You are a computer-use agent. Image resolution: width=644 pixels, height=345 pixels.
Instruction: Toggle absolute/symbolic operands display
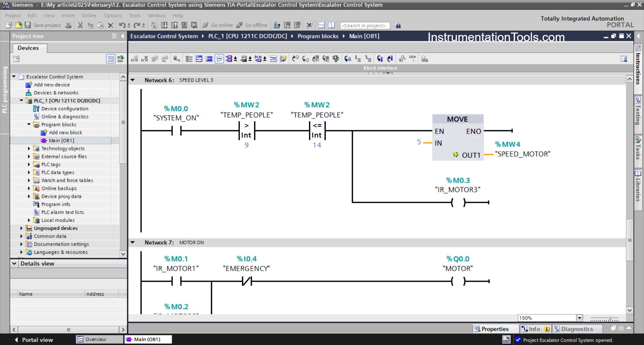point(229,59)
